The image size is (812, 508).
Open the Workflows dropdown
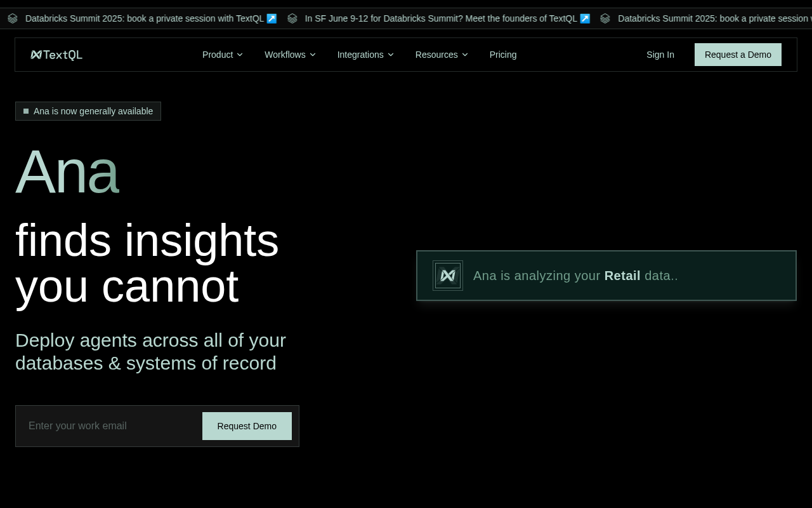[290, 55]
